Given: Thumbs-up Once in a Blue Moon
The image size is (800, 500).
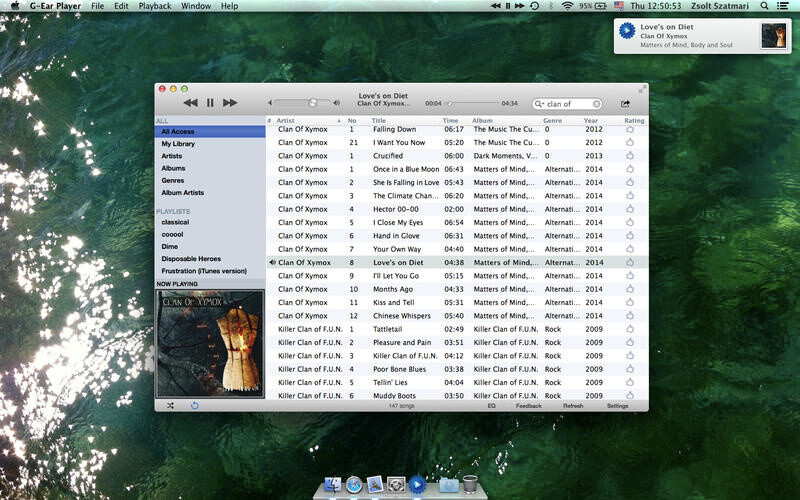Looking at the screenshot, I should tap(630, 169).
